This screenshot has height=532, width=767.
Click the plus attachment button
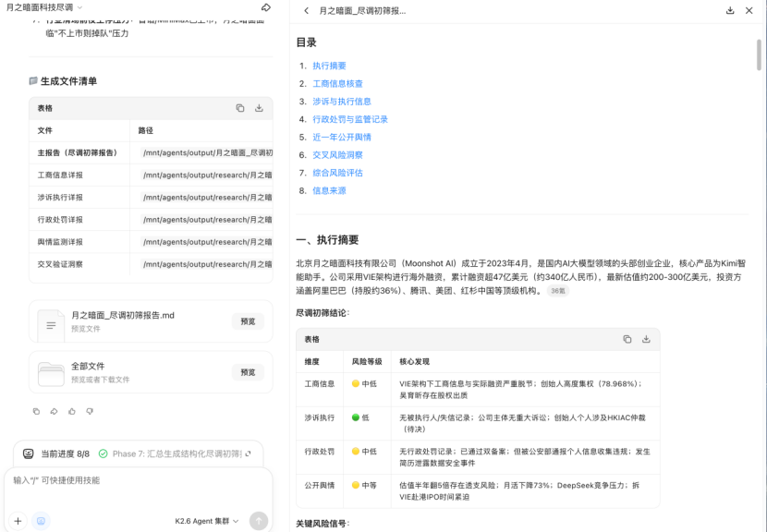click(x=18, y=521)
